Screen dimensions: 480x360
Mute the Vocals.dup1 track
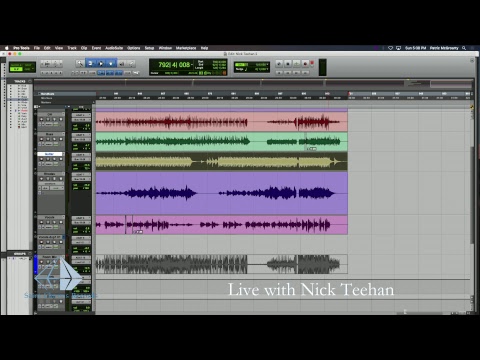coord(61,242)
